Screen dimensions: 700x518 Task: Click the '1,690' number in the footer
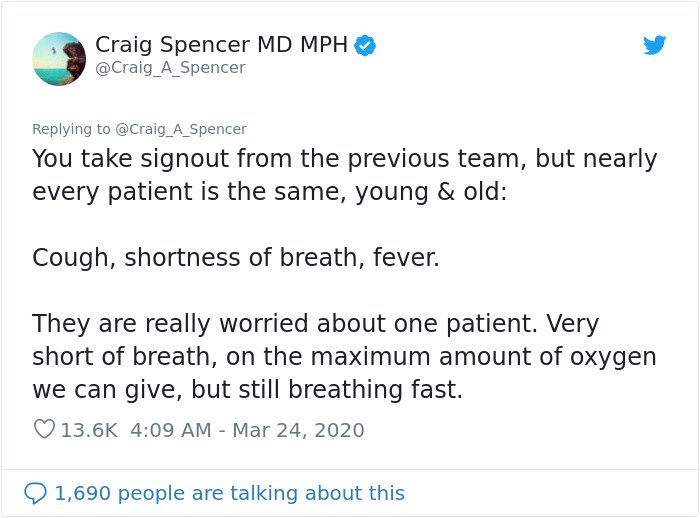click(83, 493)
